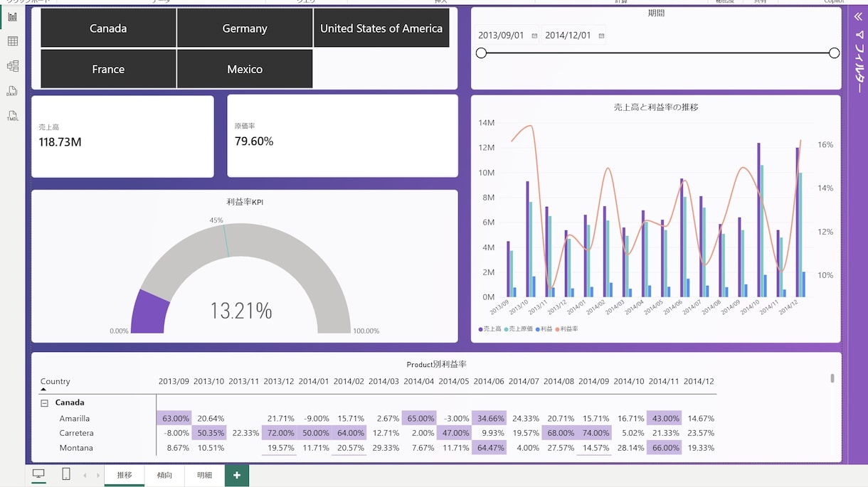Click the 2013/09 column header
Screen dimensions: 868x487
[x=174, y=382]
